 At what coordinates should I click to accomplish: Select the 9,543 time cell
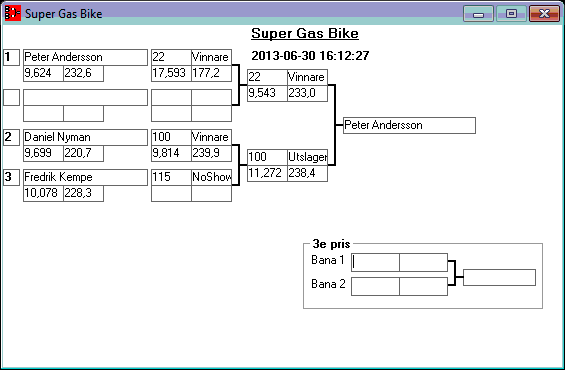tap(267, 93)
